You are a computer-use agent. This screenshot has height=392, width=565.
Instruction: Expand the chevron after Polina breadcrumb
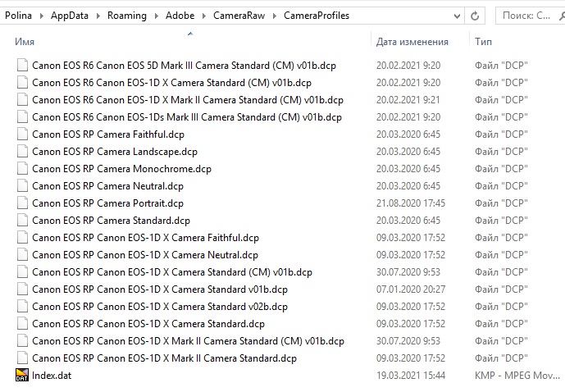click(x=42, y=16)
